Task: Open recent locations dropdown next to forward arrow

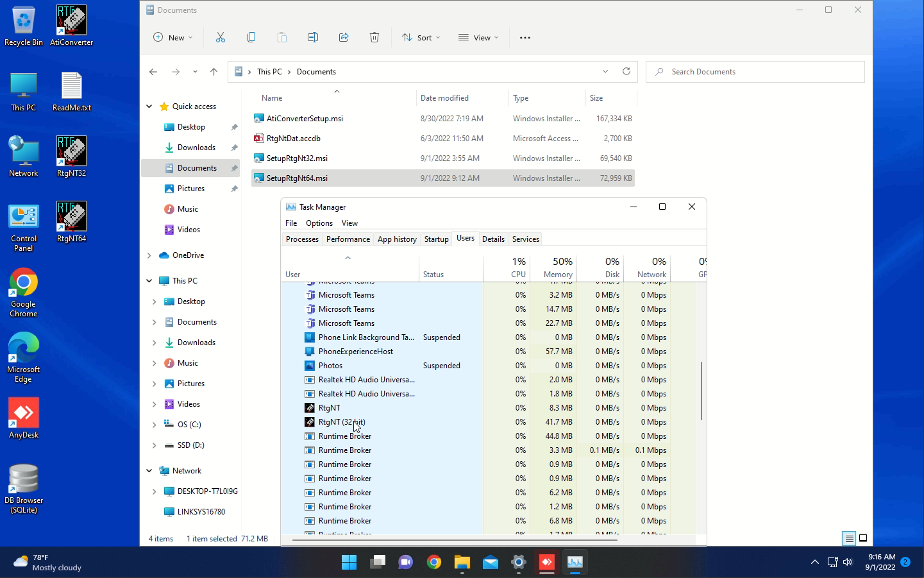Action: tap(195, 72)
